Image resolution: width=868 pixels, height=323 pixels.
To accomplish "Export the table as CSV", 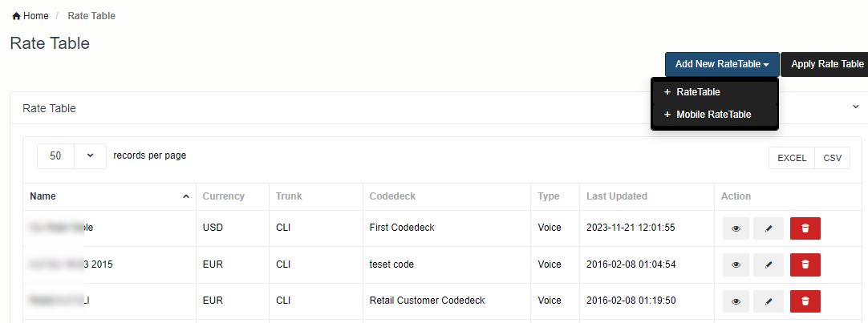I will tap(833, 158).
